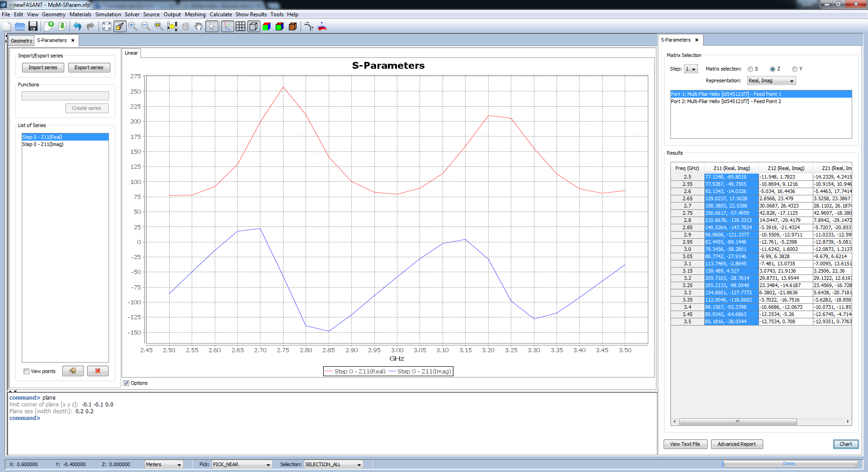
Task: Click the Save file toolbar icon
Action: tap(33, 26)
